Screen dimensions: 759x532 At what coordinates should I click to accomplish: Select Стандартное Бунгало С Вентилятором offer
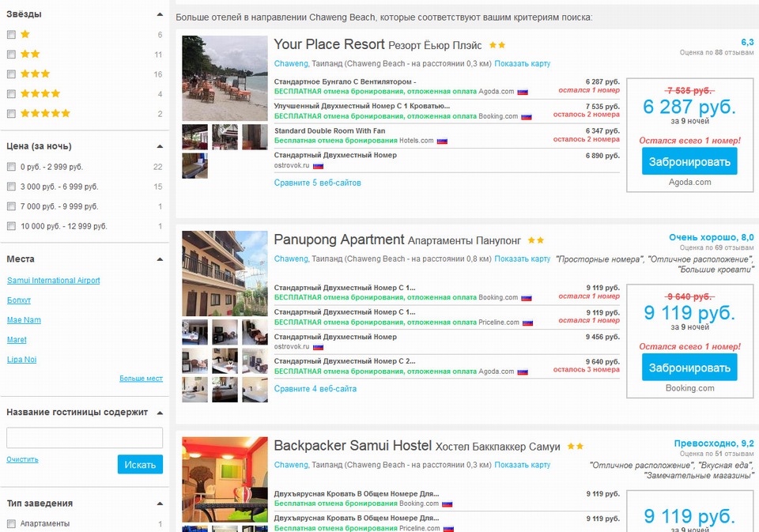tap(345, 81)
